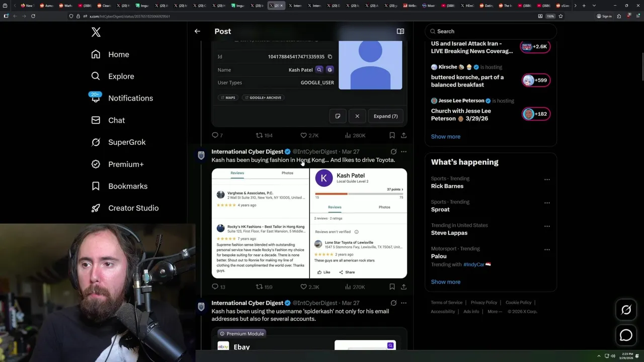This screenshot has height=362, width=644.
Task: Click Show more under live spaces
Action: (445, 136)
